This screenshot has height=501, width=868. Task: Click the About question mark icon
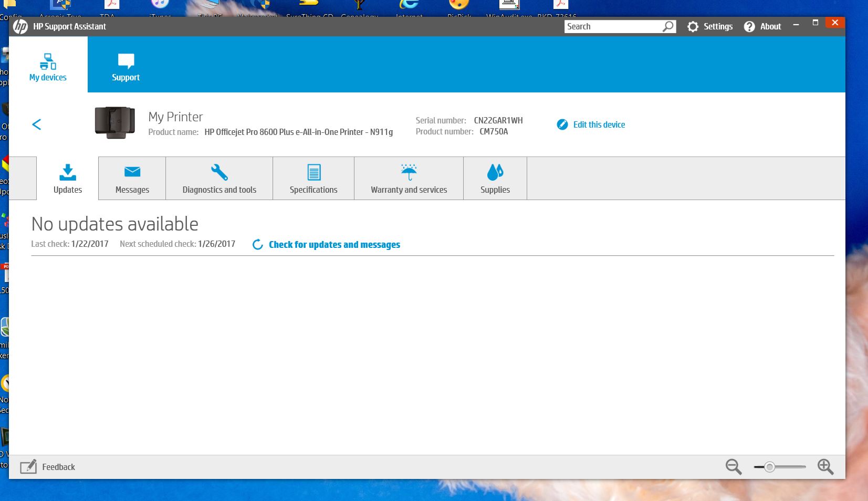point(749,27)
